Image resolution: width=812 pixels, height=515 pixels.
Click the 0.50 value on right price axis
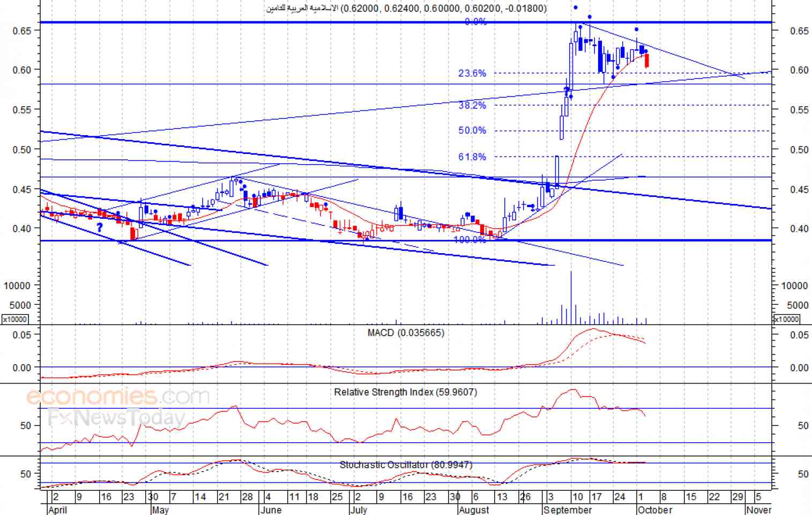(x=799, y=150)
